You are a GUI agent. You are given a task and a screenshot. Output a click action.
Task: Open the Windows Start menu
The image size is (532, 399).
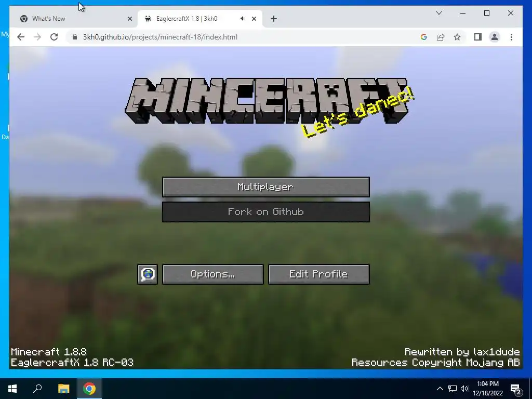(12, 389)
